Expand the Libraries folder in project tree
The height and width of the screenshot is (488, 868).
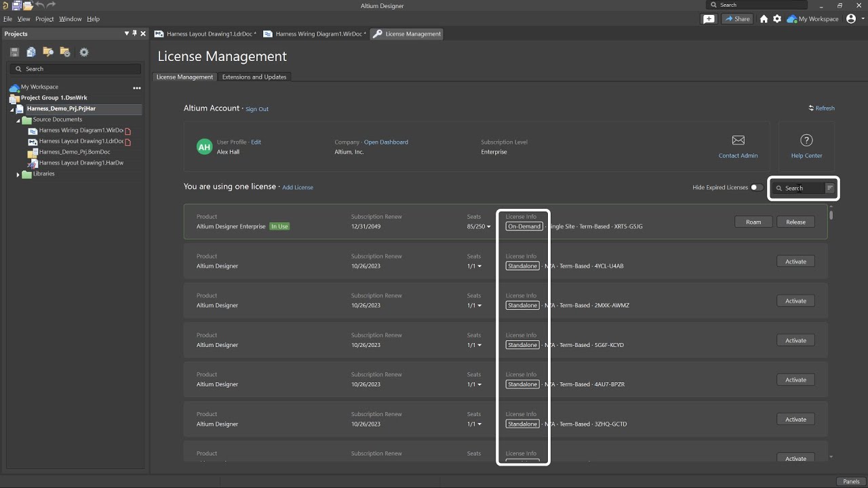[18, 174]
